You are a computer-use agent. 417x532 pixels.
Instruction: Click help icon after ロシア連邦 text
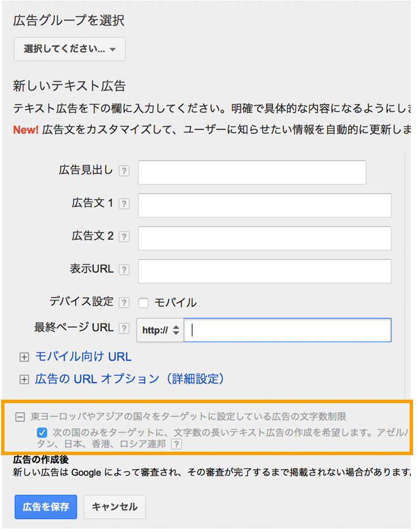[177, 445]
